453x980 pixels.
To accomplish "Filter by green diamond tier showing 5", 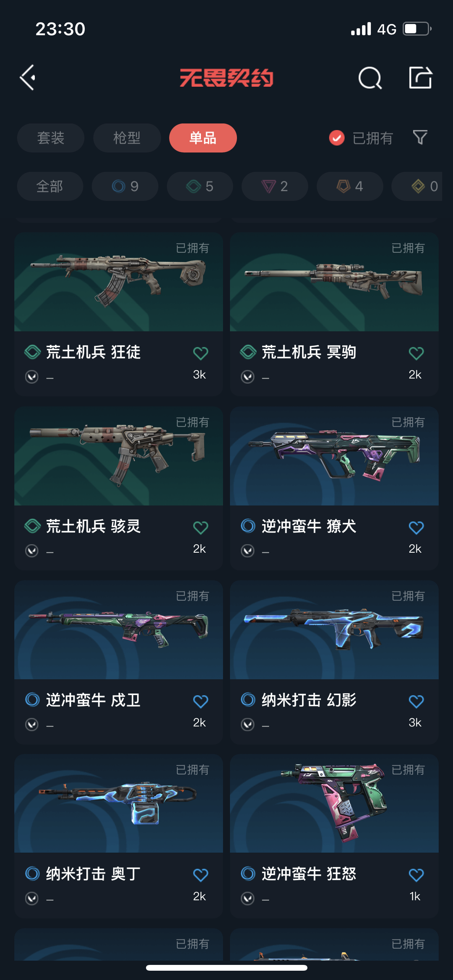I will 200,186.
